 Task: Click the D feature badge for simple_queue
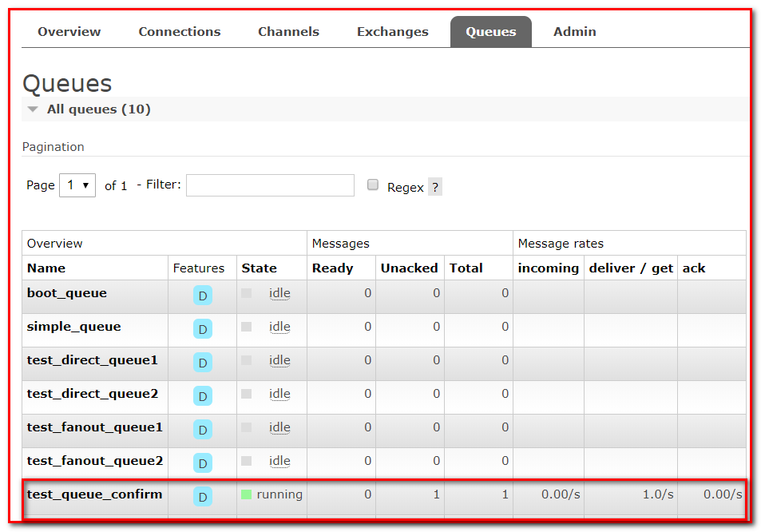pyautogui.click(x=202, y=329)
